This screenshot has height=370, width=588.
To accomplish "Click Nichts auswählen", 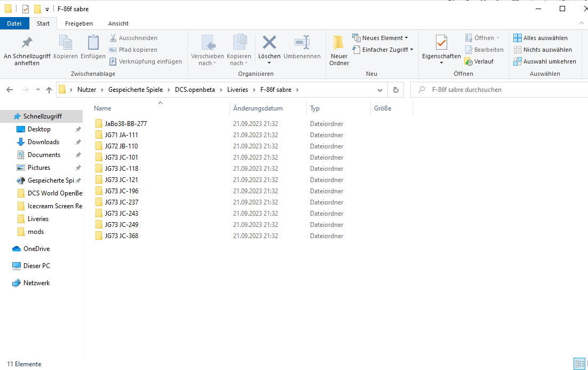I will tap(543, 50).
